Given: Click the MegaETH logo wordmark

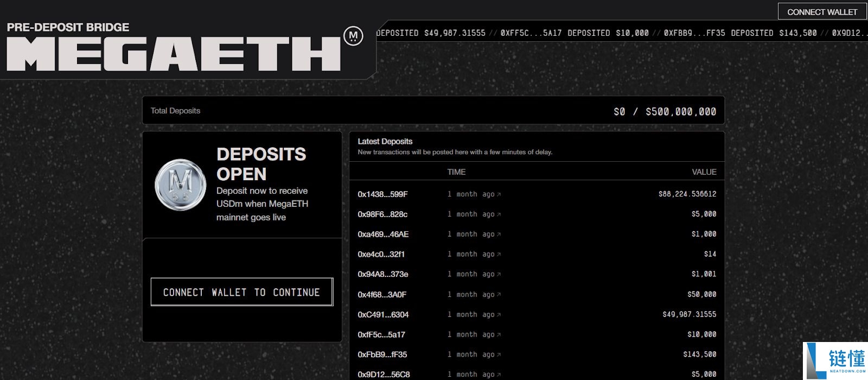Looking at the screenshot, I should [x=174, y=54].
